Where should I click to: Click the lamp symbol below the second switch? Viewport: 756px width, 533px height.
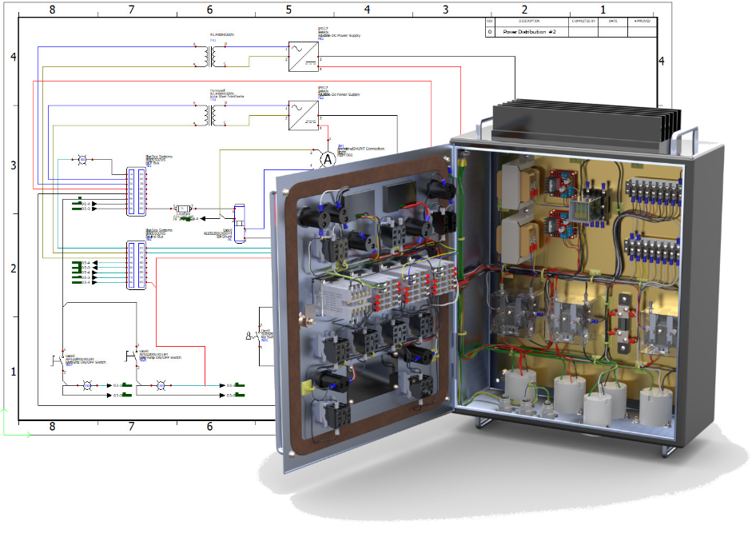pyautogui.click(x=161, y=385)
